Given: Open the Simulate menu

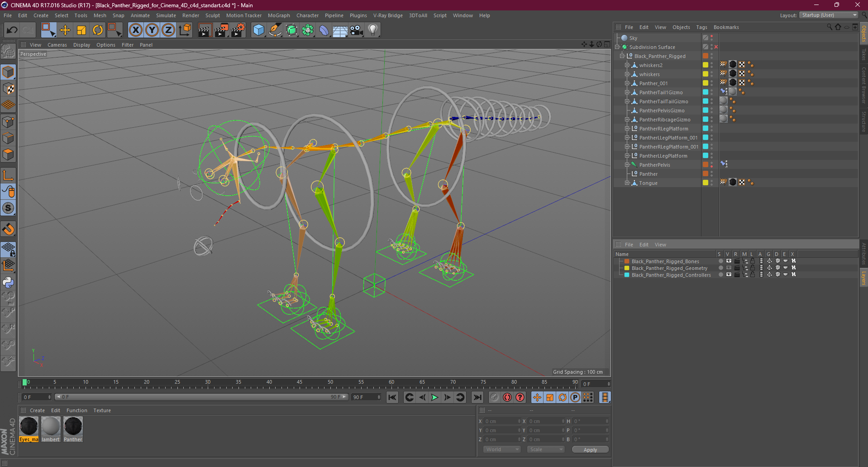Looking at the screenshot, I should point(166,15).
